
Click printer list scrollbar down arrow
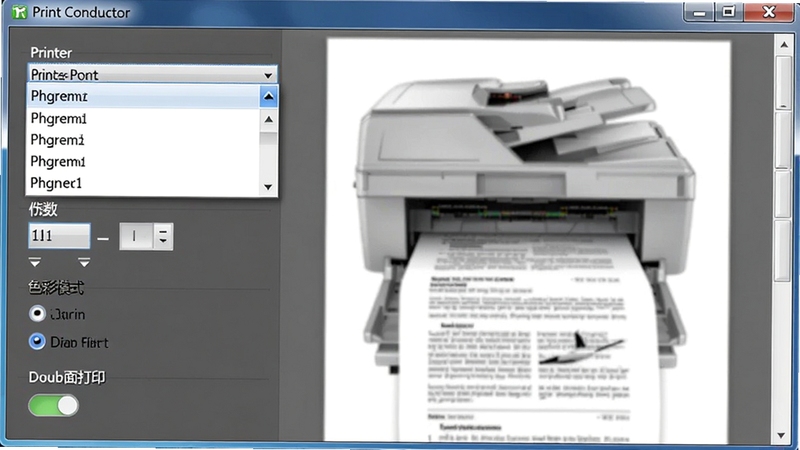click(268, 187)
